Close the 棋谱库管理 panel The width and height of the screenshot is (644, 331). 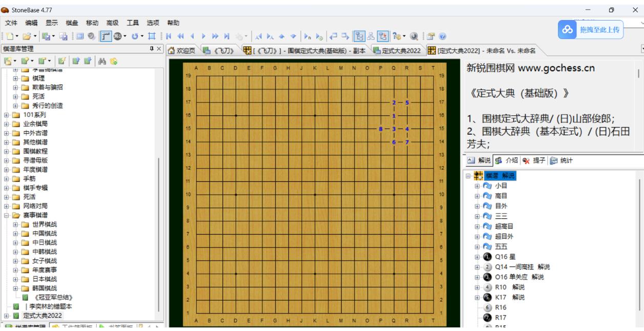pyautogui.click(x=159, y=49)
